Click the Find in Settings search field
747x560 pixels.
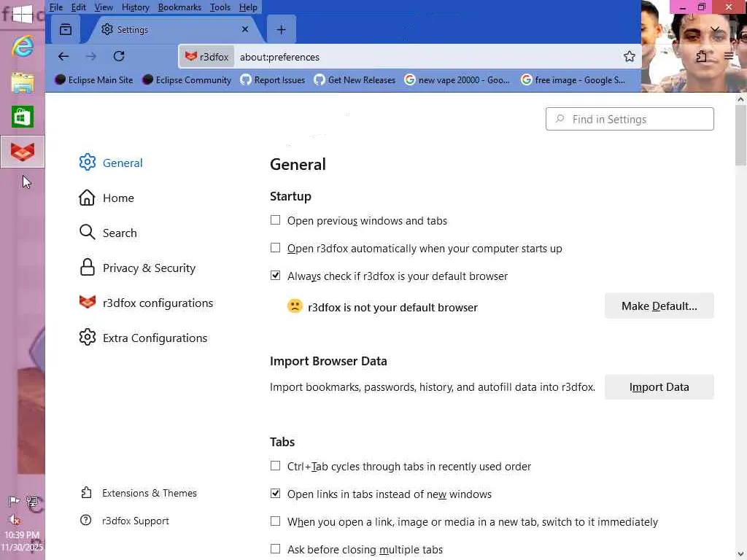click(x=630, y=120)
